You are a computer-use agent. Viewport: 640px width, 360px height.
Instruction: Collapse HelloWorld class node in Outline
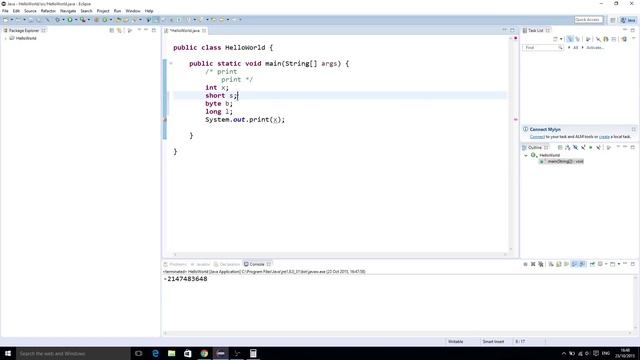(526, 156)
